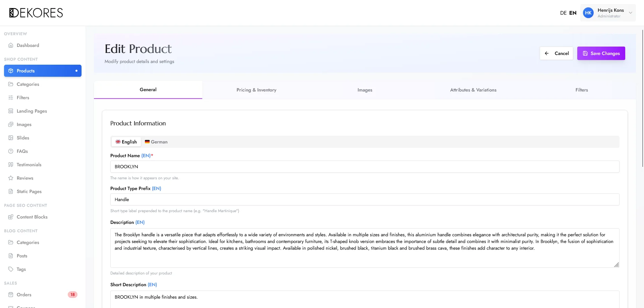
Task: Click into the Product Type Prefix field
Action: (x=365, y=199)
